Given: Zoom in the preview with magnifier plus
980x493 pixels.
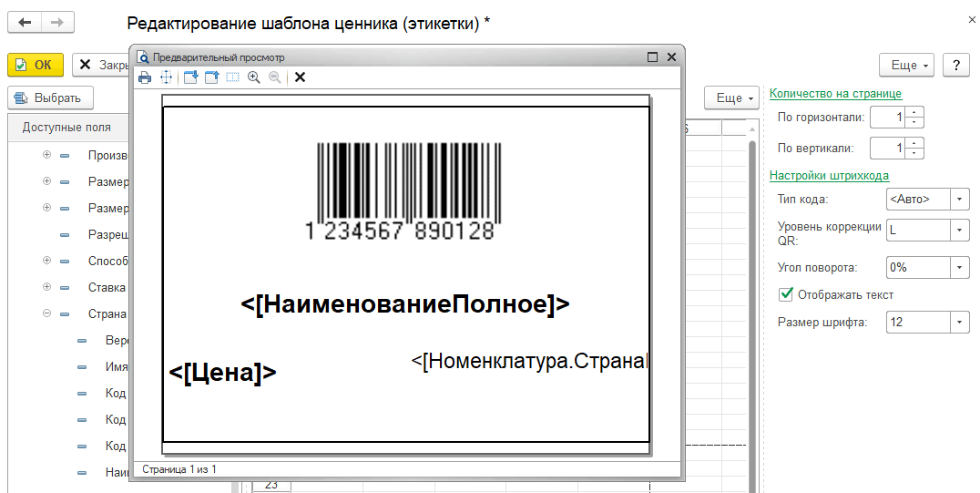Looking at the screenshot, I should (254, 77).
